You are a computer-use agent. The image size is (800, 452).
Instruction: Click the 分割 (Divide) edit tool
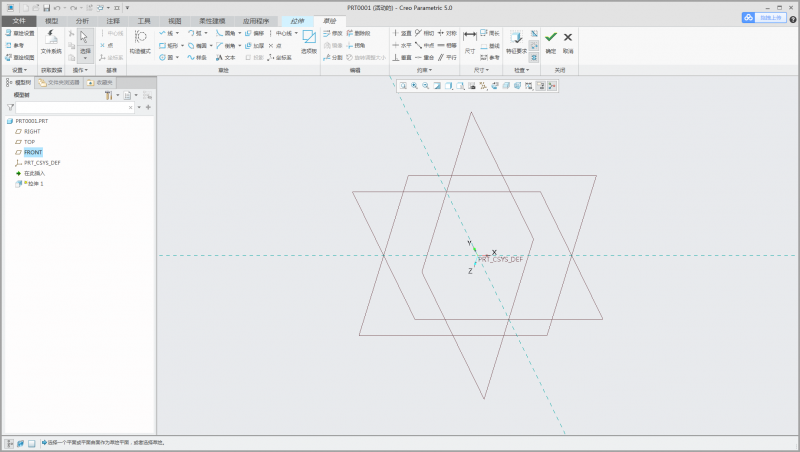coord(333,58)
